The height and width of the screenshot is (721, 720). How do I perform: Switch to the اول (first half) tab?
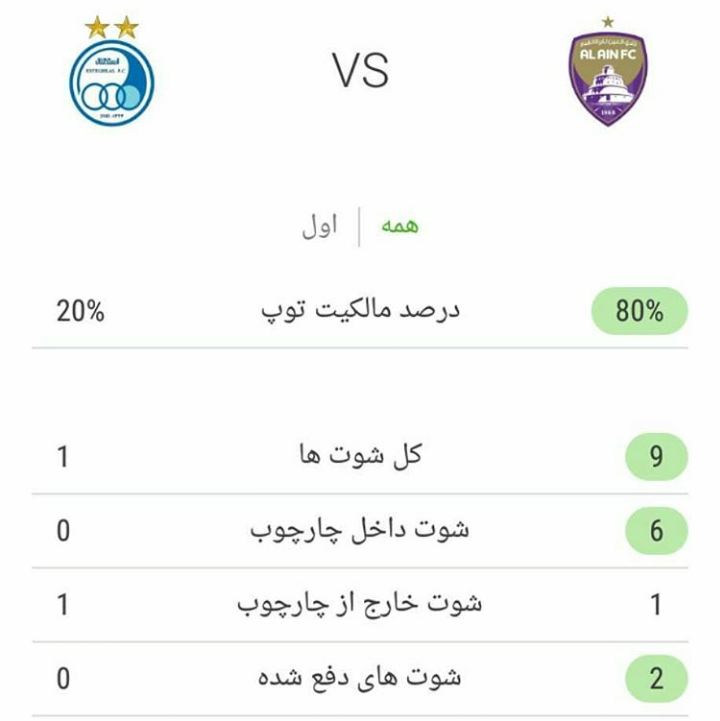pos(319,226)
